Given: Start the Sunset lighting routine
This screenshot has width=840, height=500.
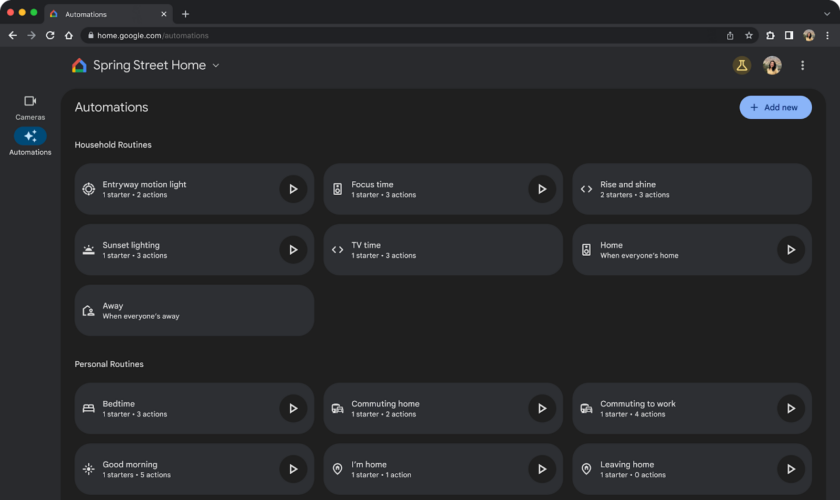Looking at the screenshot, I should (293, 250).
